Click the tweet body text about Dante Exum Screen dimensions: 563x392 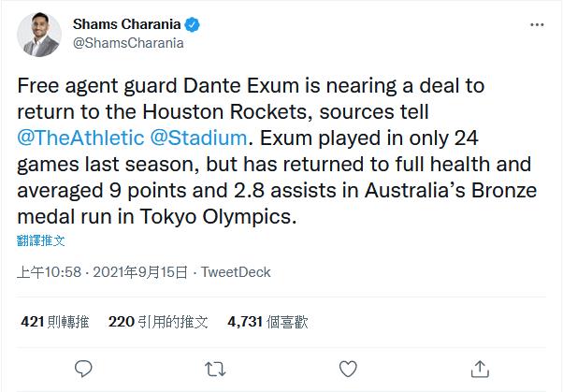[x=273, y=152]
